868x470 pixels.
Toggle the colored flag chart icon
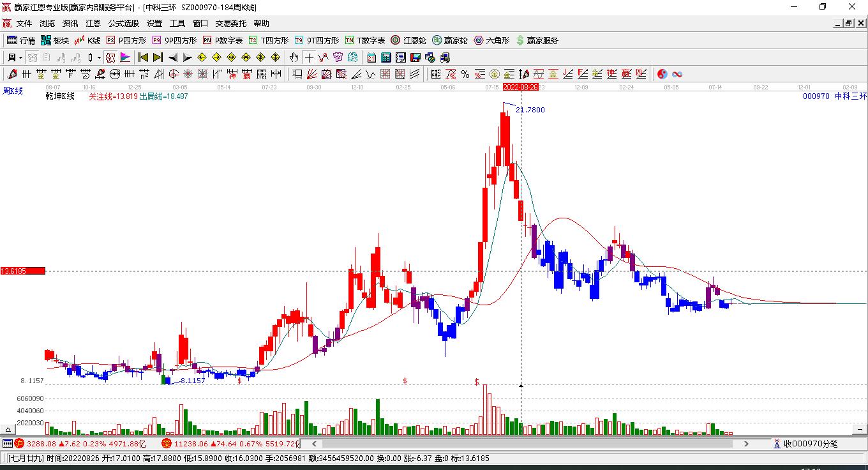click(126, 57)
